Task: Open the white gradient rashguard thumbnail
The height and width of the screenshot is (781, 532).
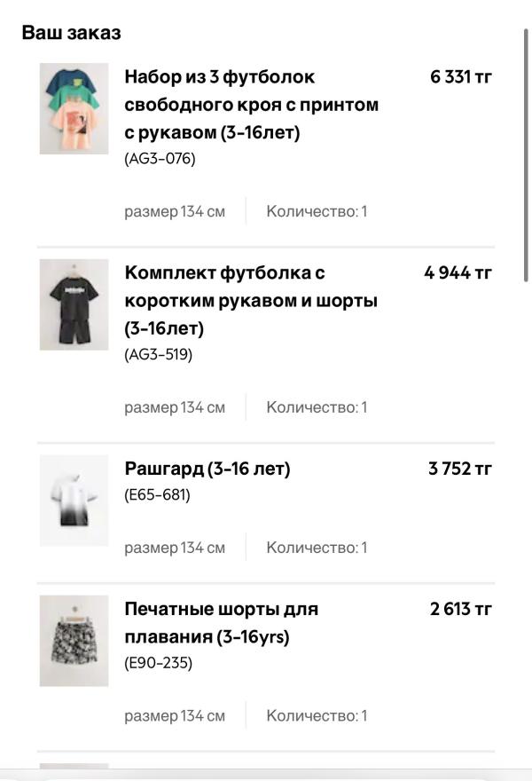Action: pyautogui.click(x=74, y=501)
